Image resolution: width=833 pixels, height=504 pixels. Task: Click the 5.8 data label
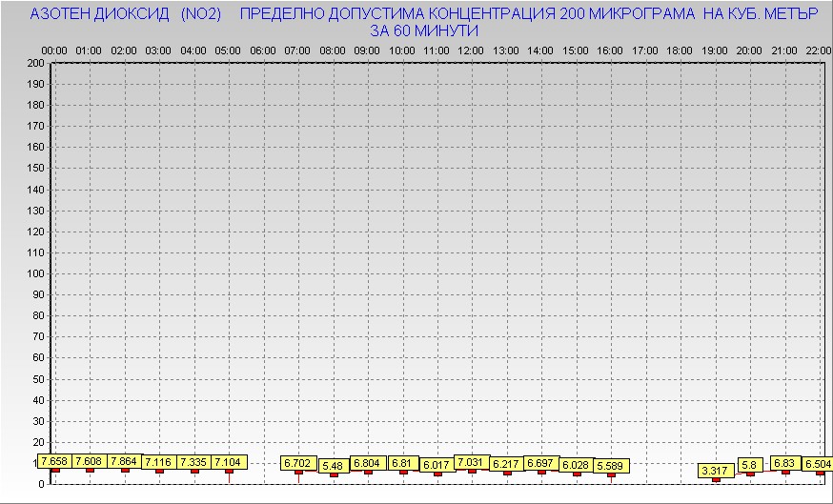coord(749,466)
